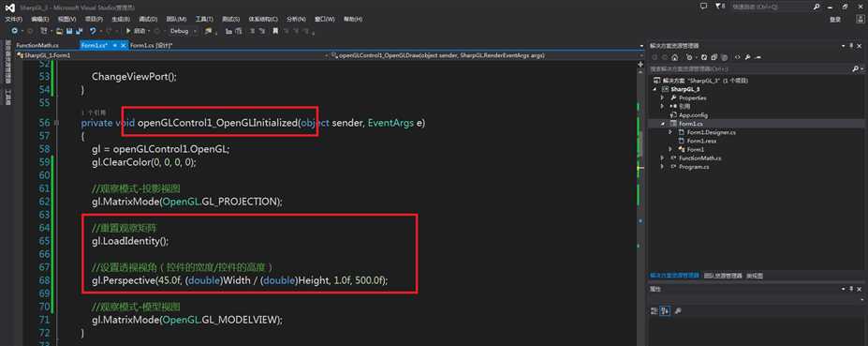Screen dimensions: 868x346
Task: Click the Quick Launch search magnifier icon
Action: click(817, 7)
